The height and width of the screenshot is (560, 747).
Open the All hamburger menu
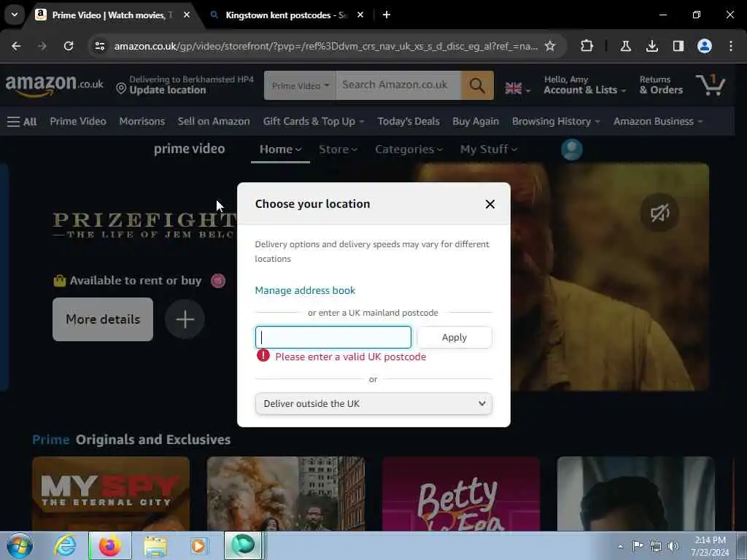tap(22, 122)
